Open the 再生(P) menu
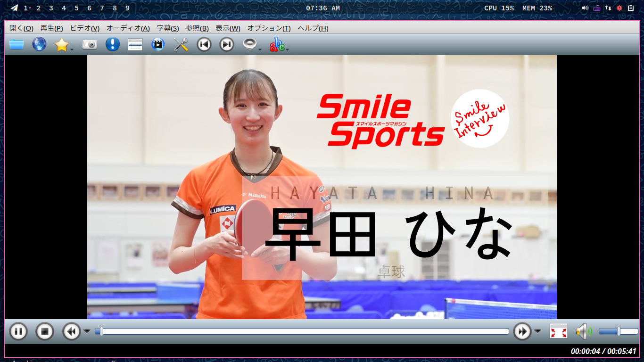The width and height of the screenshot is (644, 362). click(52, 28)
